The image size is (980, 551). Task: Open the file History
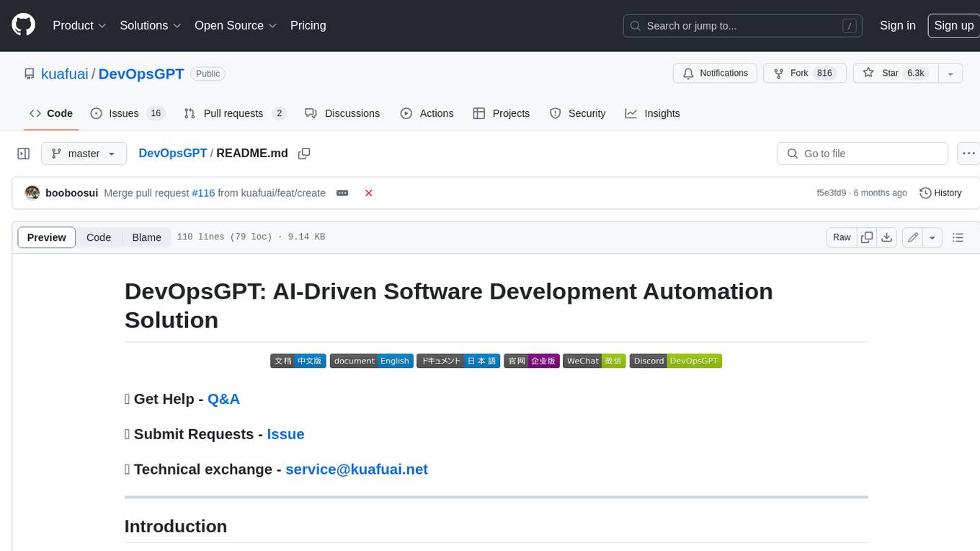coord(941,193)
